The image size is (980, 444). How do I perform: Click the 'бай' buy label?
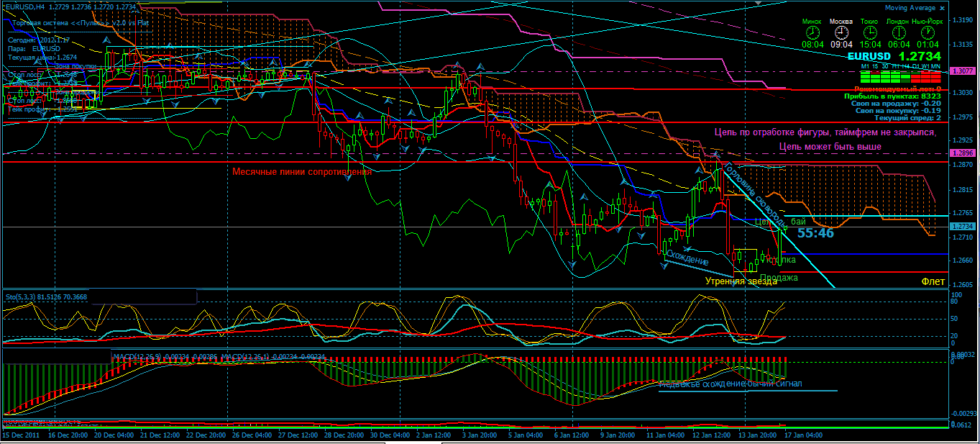click(x=798, y=221)
